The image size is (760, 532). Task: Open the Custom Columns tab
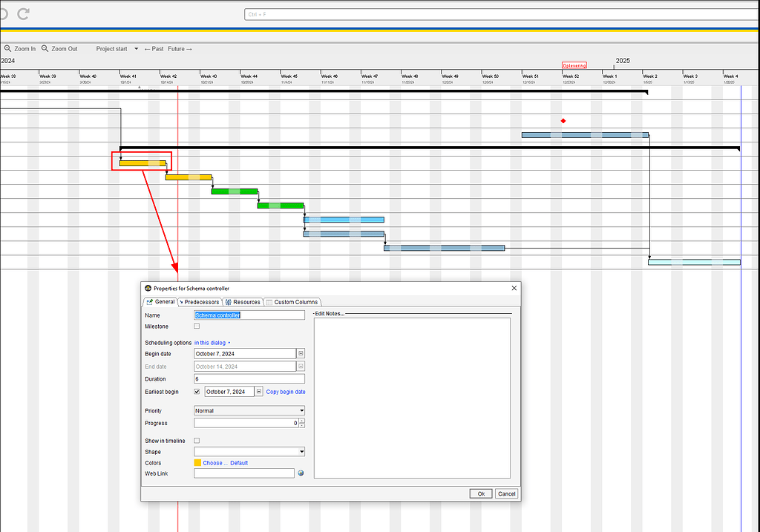click(x=292, y=302)
